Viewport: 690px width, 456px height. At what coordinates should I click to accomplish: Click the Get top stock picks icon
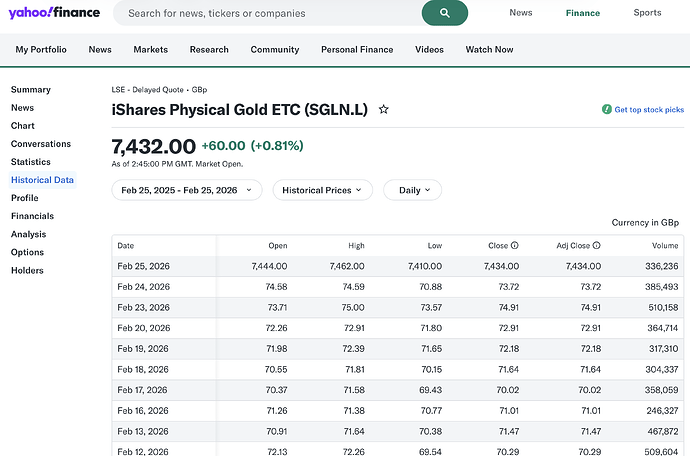(607, 109)
